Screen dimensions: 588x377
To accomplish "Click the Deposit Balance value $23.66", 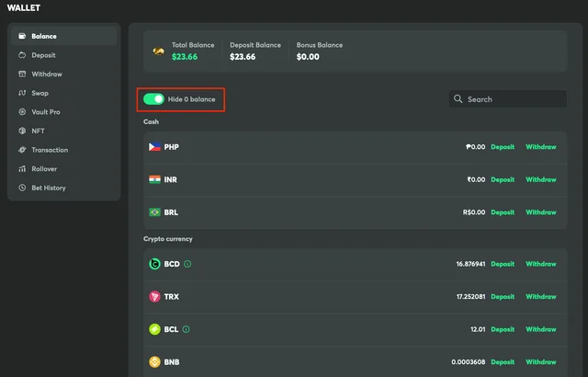I will (x=243, y=57).
